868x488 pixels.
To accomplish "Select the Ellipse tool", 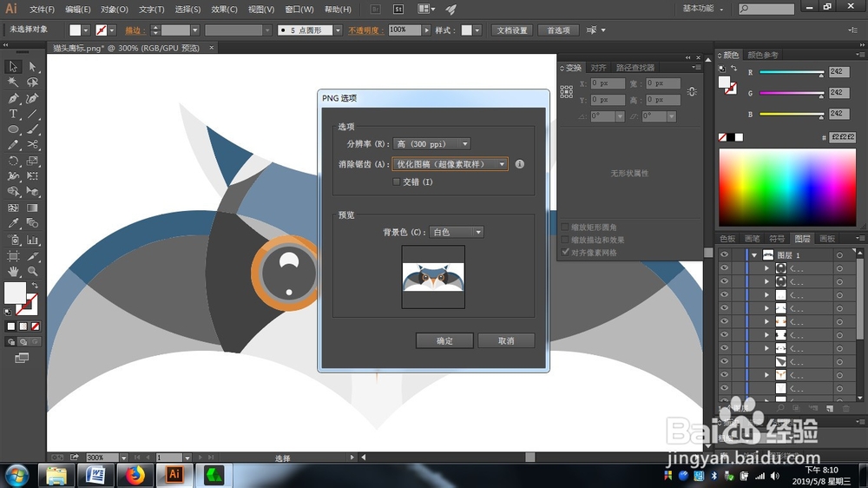I will click(x=13, y=129).
